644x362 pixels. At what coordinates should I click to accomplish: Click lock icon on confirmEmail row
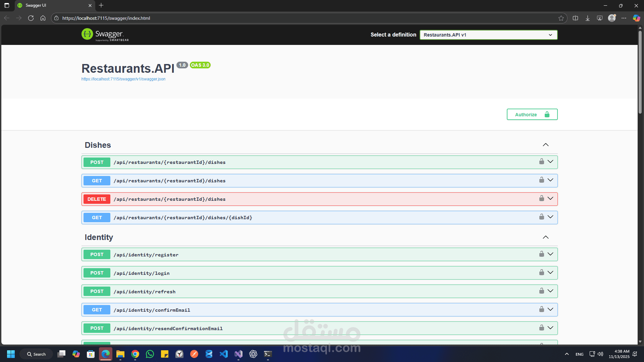[541, 309]
